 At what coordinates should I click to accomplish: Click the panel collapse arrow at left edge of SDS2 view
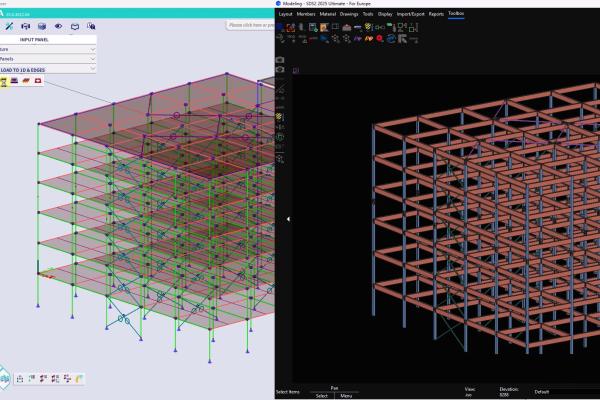click(289, 218)
